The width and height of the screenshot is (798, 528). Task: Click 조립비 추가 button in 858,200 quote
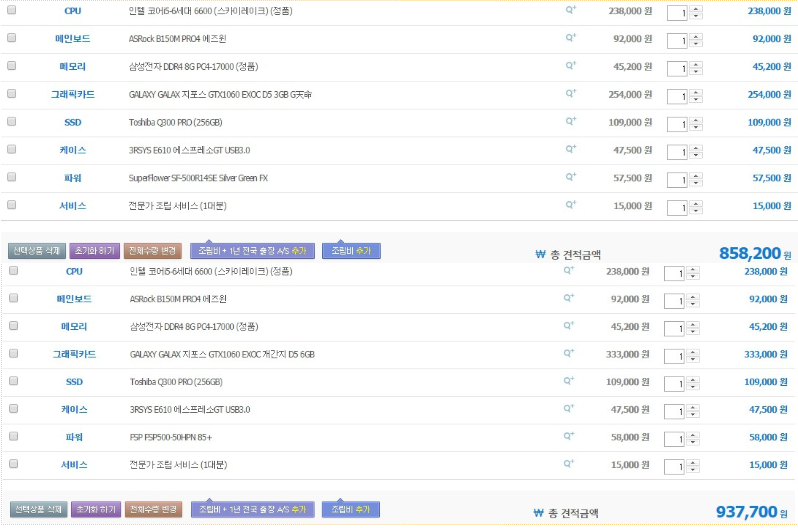[351, 251]
